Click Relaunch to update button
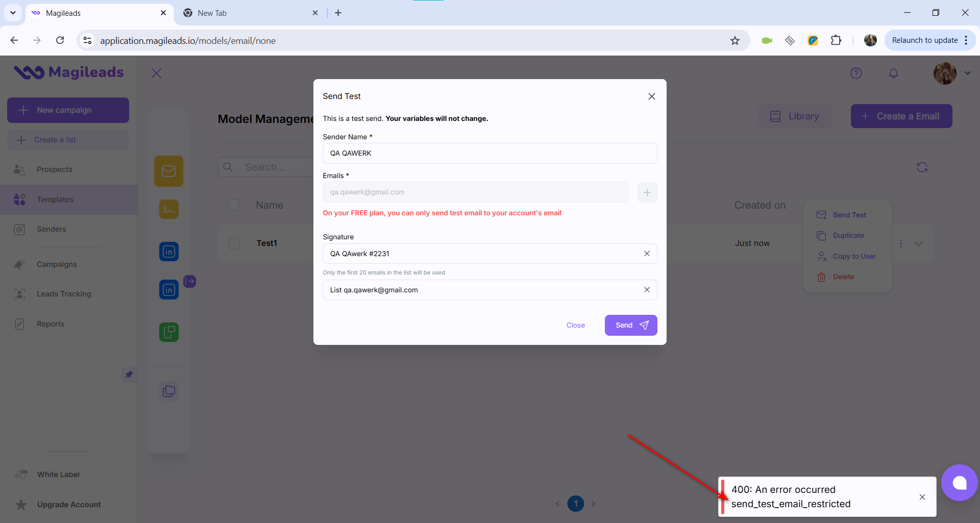Viewport: 980px width, 523px height. pos(929,40)
